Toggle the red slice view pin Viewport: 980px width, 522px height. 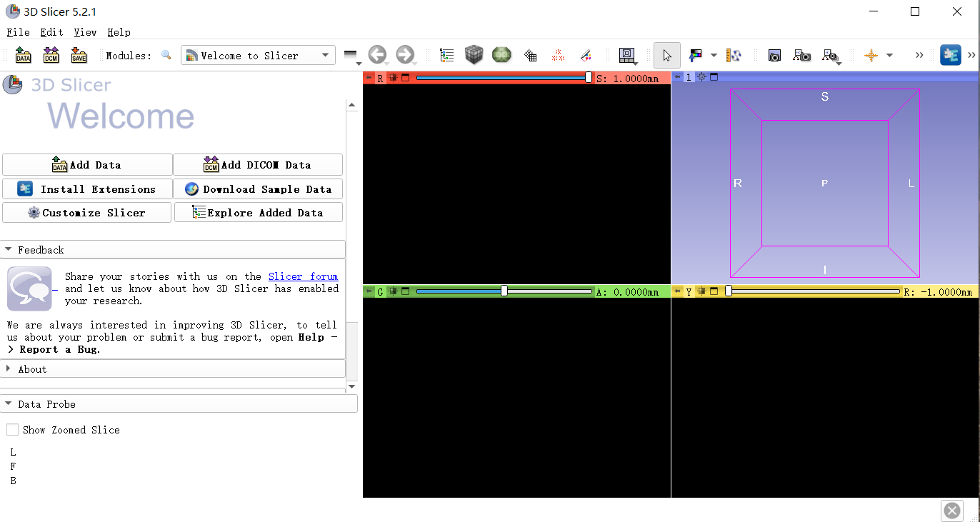pos(369,78)
